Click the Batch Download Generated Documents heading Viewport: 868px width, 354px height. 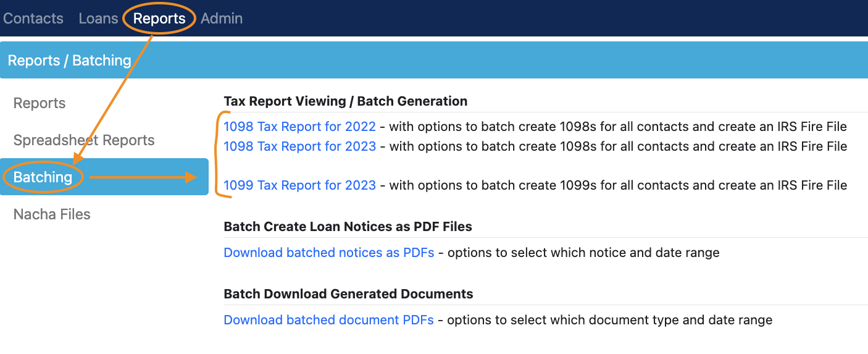point(348,294)
